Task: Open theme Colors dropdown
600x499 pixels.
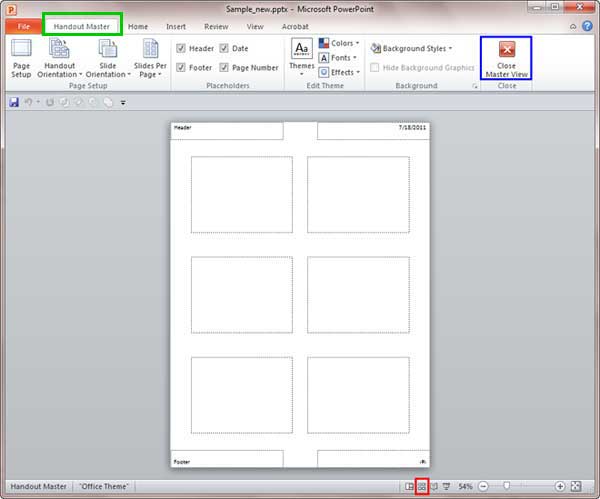Action: [339, 43]
